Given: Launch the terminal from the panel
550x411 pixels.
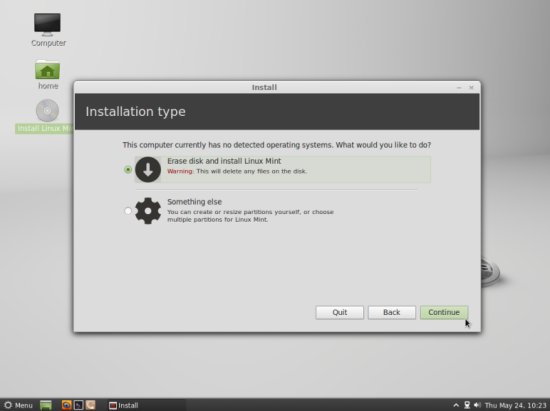Looking at the screenshot, I should (x=79, y=405).
